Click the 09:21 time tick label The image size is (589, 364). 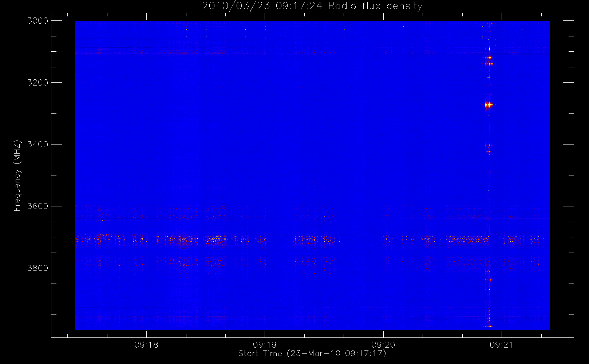(x=501, y=345)
